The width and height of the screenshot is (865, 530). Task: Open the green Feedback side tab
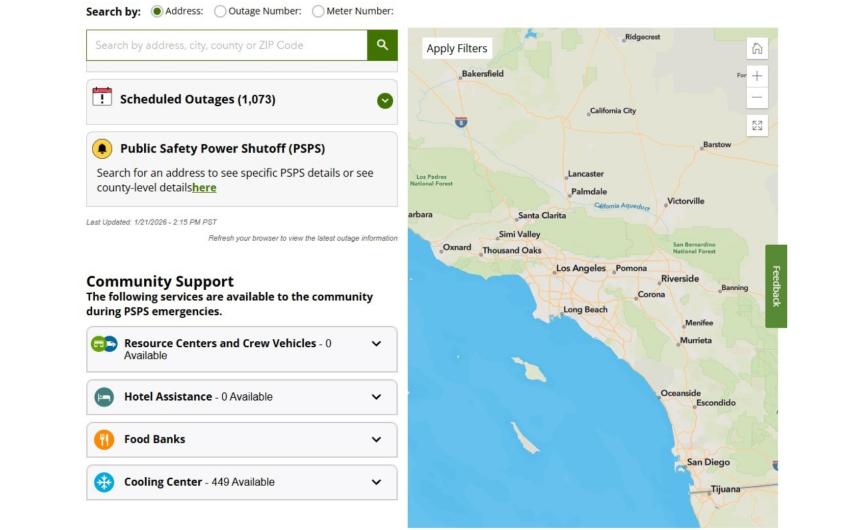click(776, 286)
